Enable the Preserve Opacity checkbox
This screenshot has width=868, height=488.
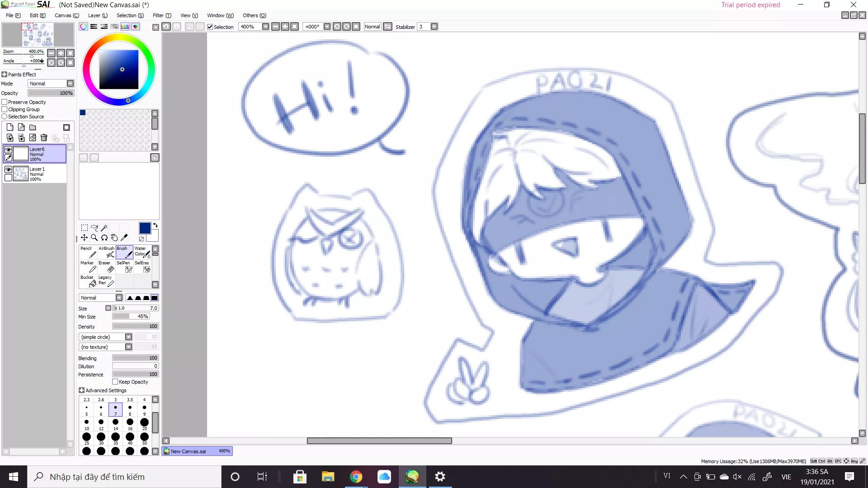pyautogui.click(x=5, y=102)
